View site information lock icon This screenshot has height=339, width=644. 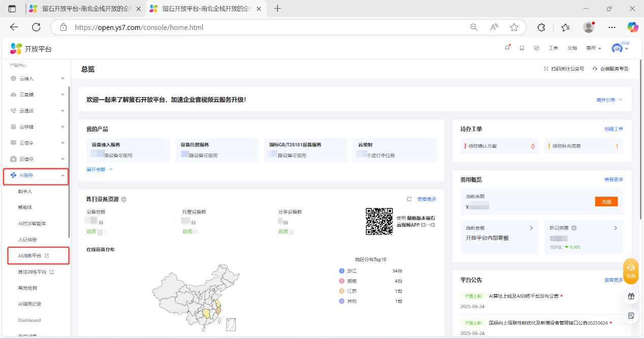[x=63, y=27]
